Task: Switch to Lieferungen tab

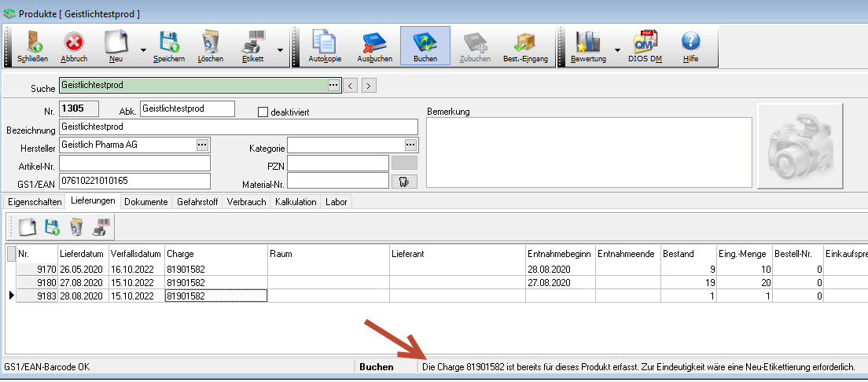Action: pos(93,201)
